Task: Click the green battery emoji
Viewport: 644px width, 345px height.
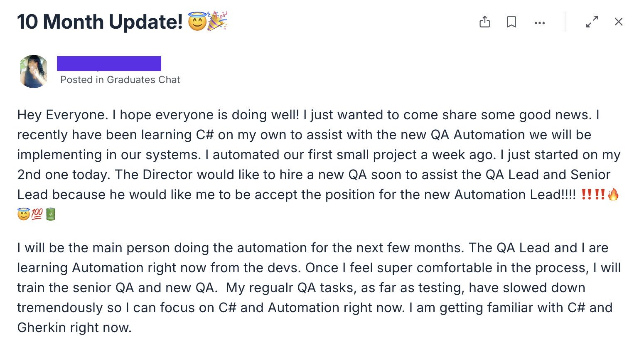Action: click(50, 214)
